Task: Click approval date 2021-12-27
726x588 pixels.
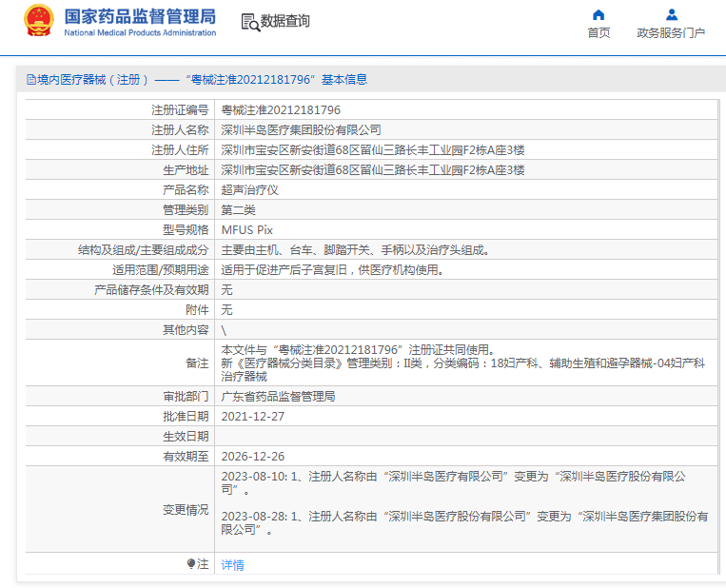Action: click(253, 416)
